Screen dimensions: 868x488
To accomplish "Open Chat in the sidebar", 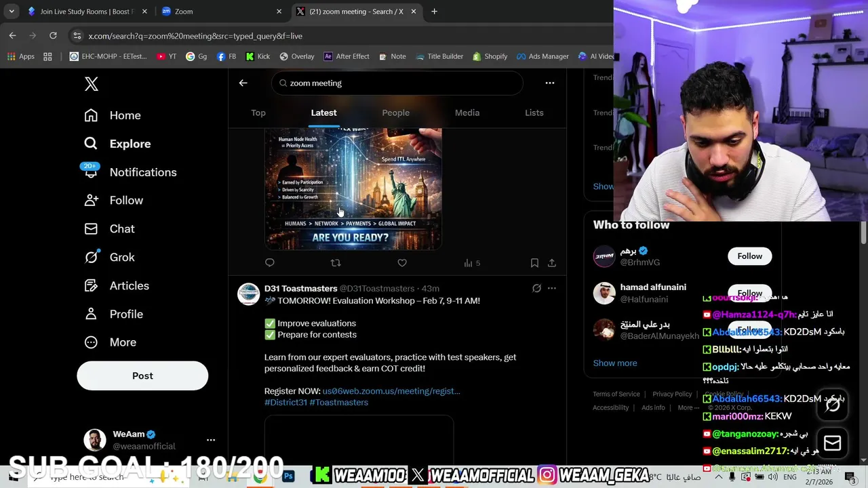I will [x=109, y=229].
